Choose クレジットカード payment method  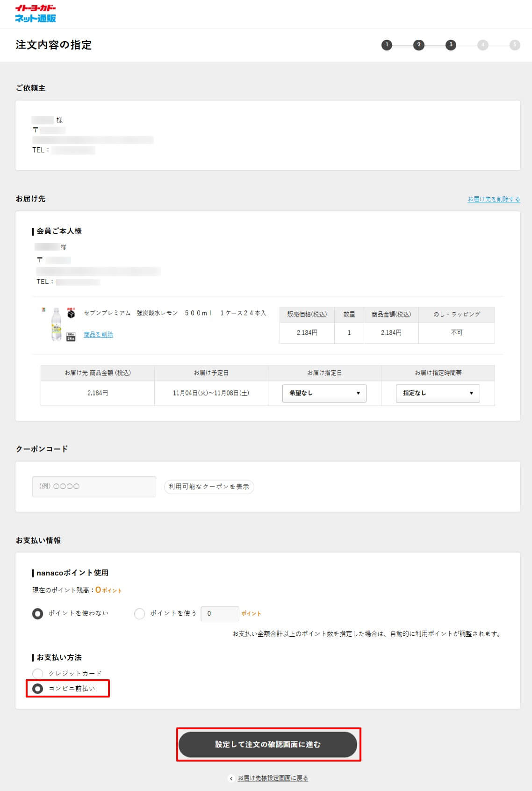coord(38,674)
